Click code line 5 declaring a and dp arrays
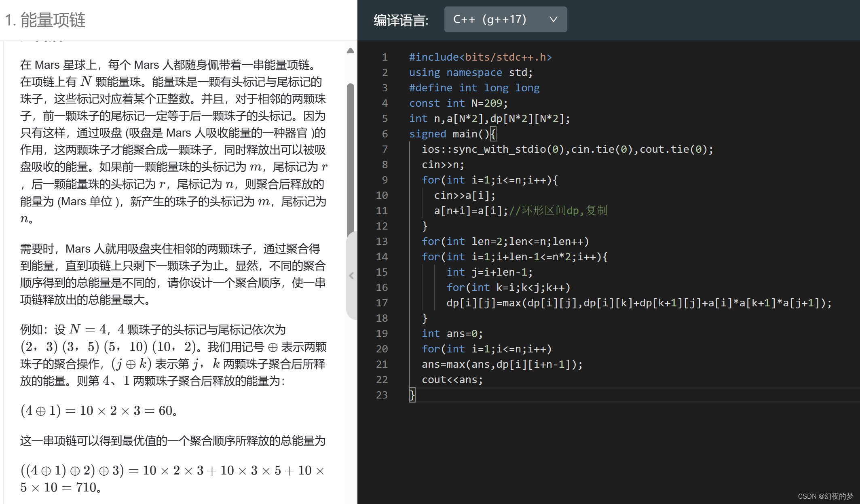The width and height of the screenshot is (860, 504). pos(489,118)
